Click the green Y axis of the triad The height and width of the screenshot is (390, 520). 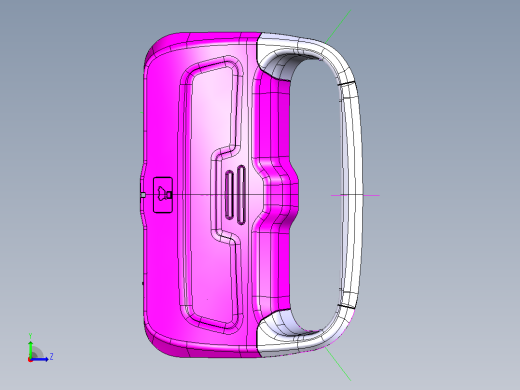coord(30,349)
